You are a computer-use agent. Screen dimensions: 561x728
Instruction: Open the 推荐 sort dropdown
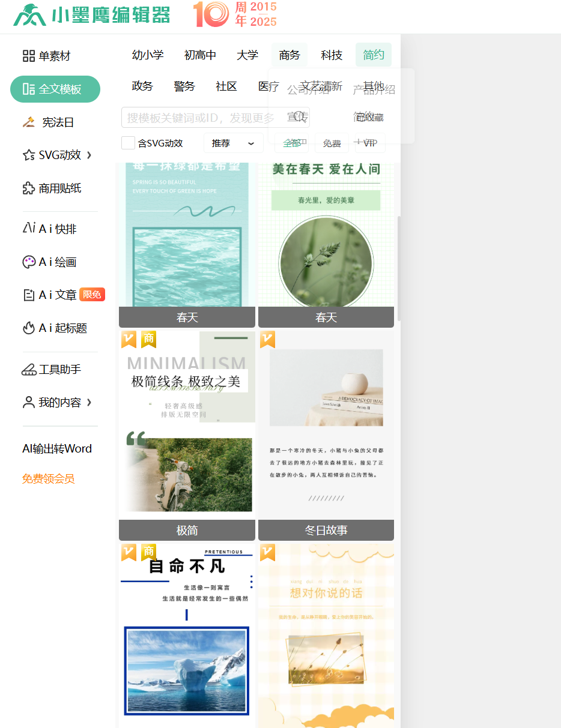coord(233,143)
